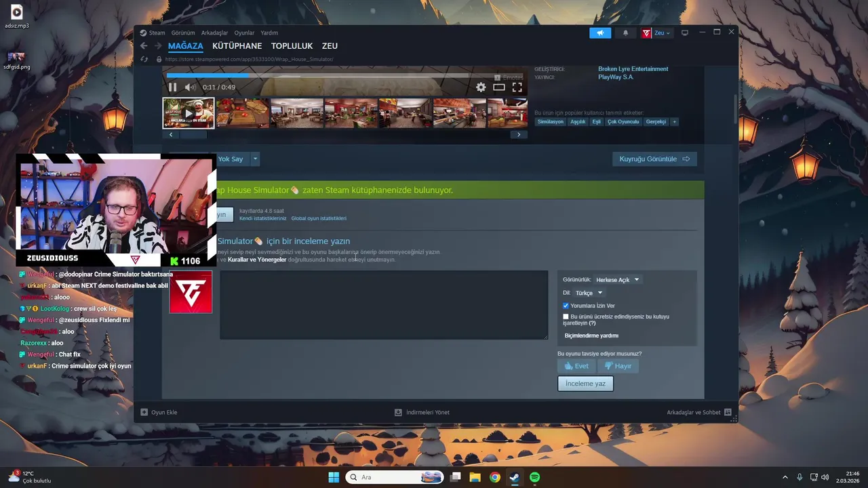Image resolution: width=868 pixels, height=488 pixels.
Task: Open File Explorer from the taskbar
Action: 475,477
